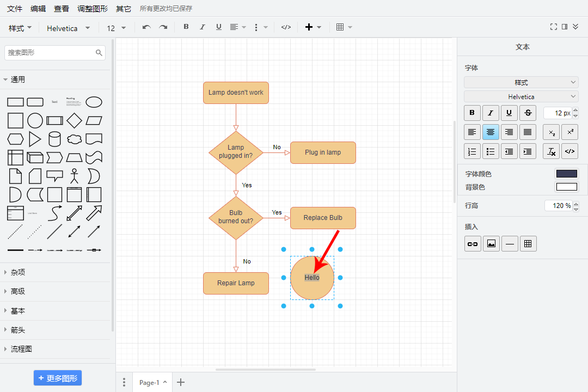Click the undo arrow in toolbar

tap(146, 27)
